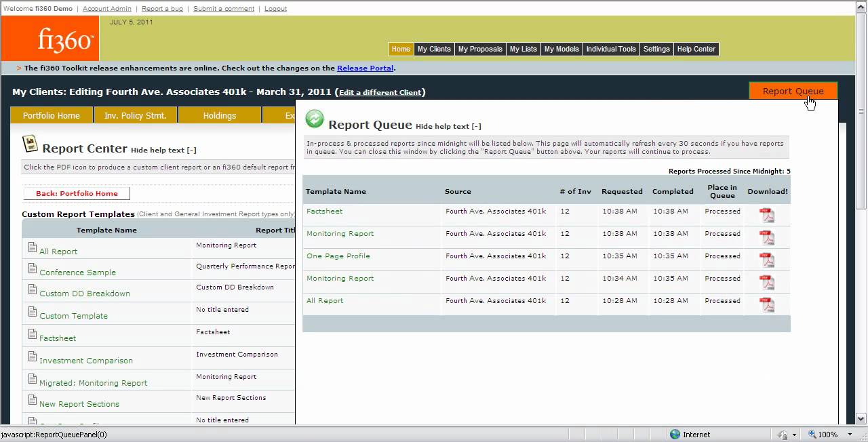Open the Factsheet link in Report Queue
Viewport: 868px width, 442px height.
[x=324, y=211]
